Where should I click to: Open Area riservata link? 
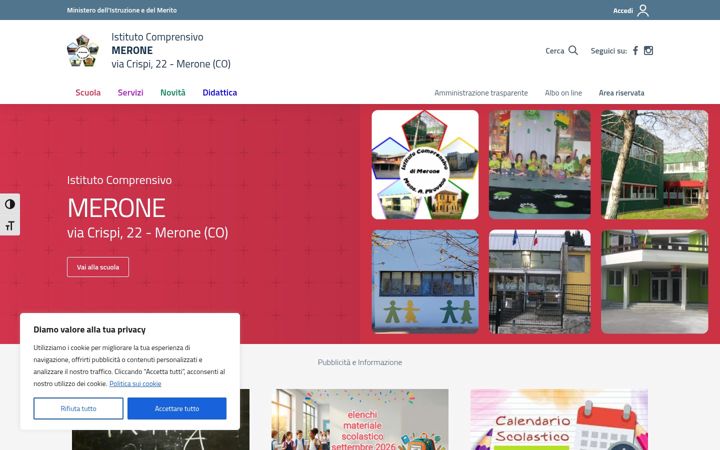click(x=621, y=93)
